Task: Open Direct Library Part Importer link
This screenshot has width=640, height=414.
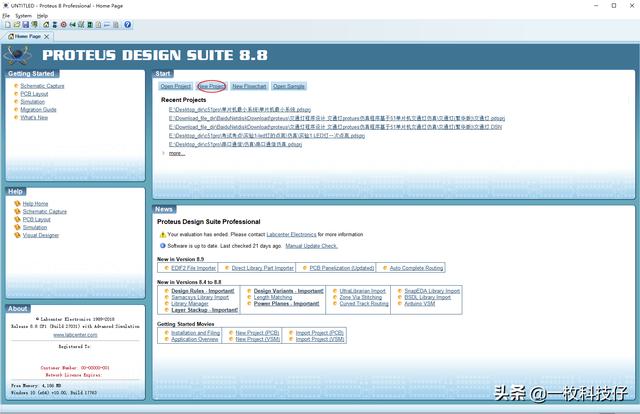Action: click(x=262, y=268)
